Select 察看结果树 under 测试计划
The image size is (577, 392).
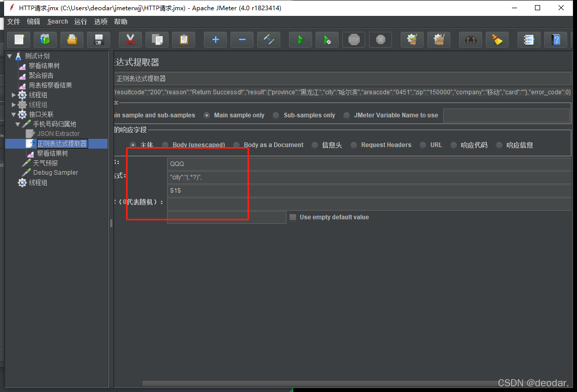[x=44, y=66]
